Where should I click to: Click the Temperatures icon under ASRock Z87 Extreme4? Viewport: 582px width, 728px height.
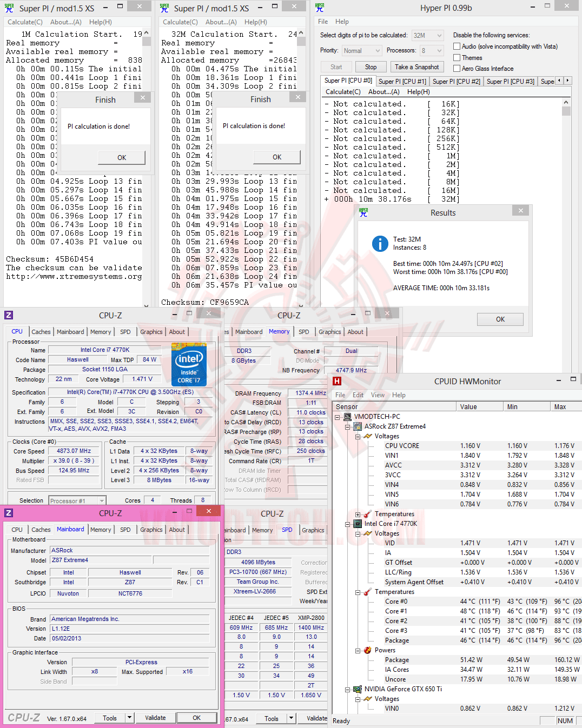click(x=368, y=514)
